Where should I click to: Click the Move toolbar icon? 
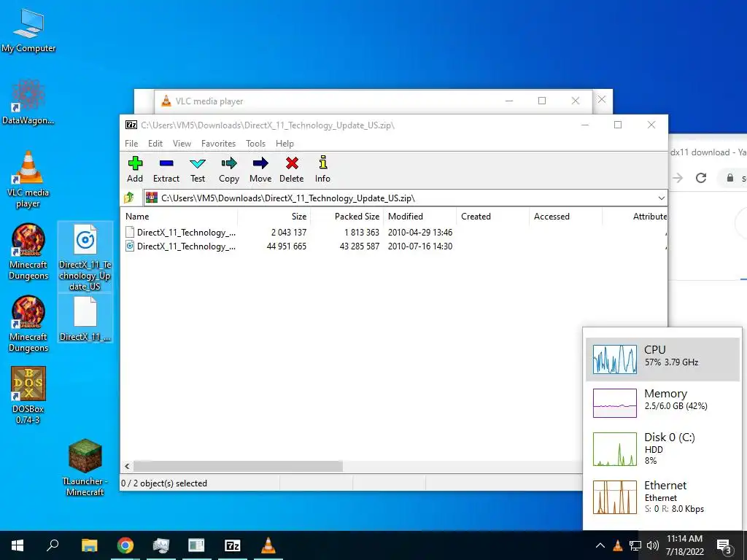(x=260, y=169)
